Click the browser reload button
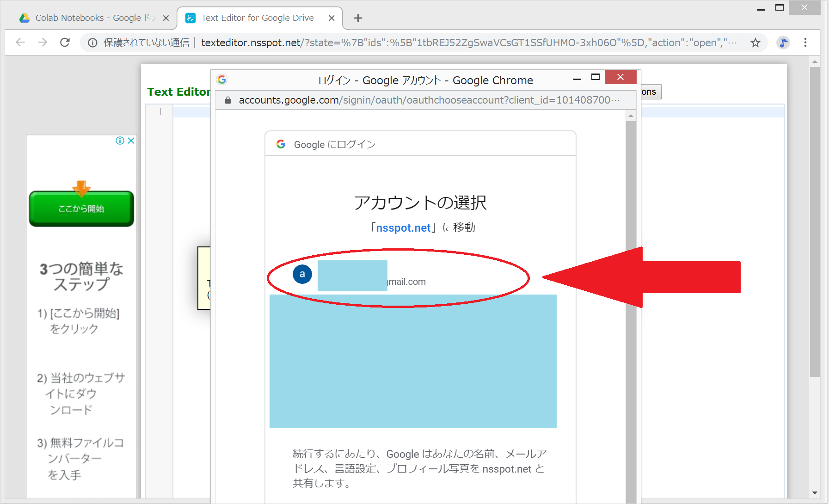The image size is (829, 504). click(65, 43)
